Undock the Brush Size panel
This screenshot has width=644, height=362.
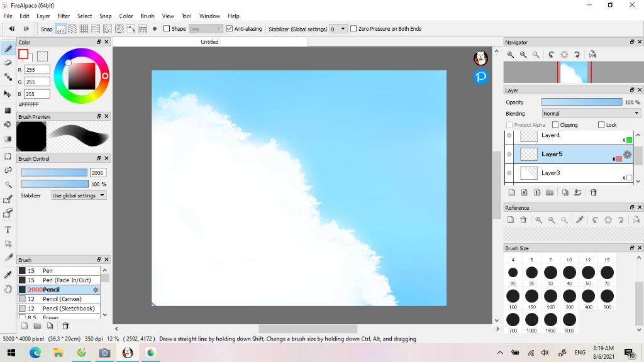[632, 248]
